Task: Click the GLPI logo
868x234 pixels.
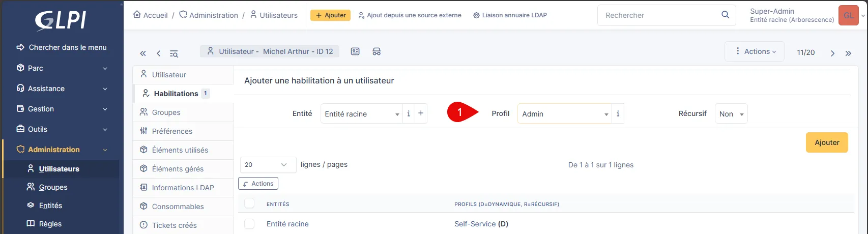Action: point(60,20)
